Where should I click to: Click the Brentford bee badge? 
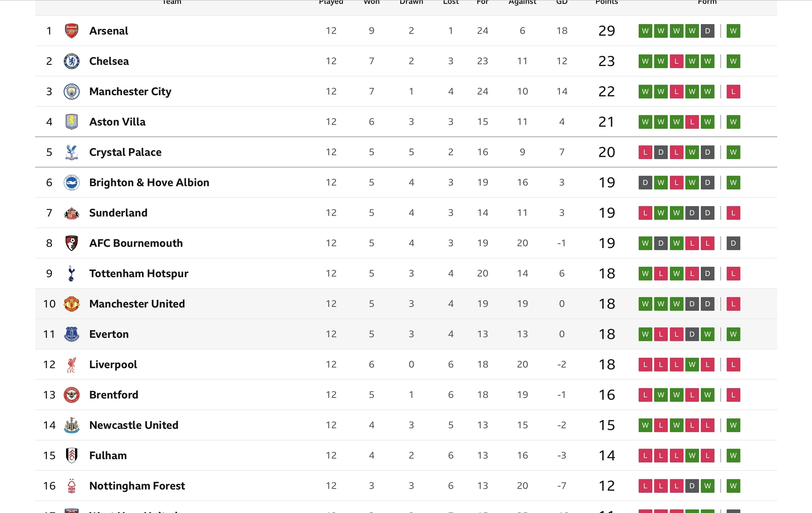71,395
